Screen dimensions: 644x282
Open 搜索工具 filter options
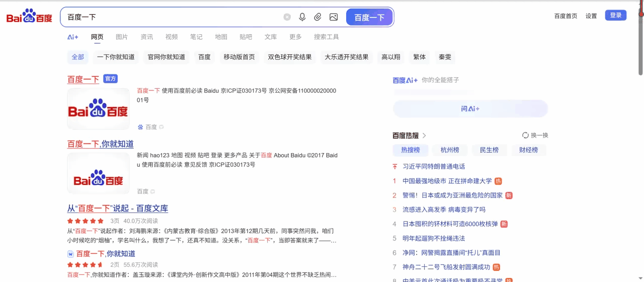click(x=326, y=37)
